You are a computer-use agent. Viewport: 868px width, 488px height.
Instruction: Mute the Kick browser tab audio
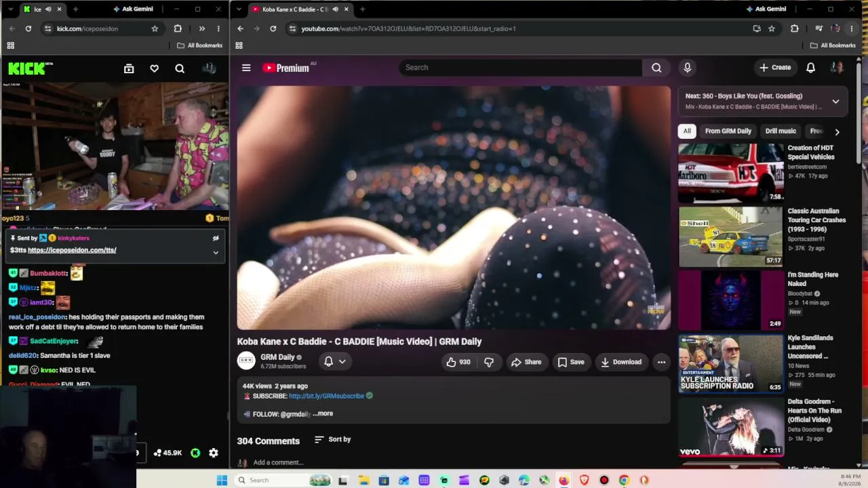(x=48, y=9)
